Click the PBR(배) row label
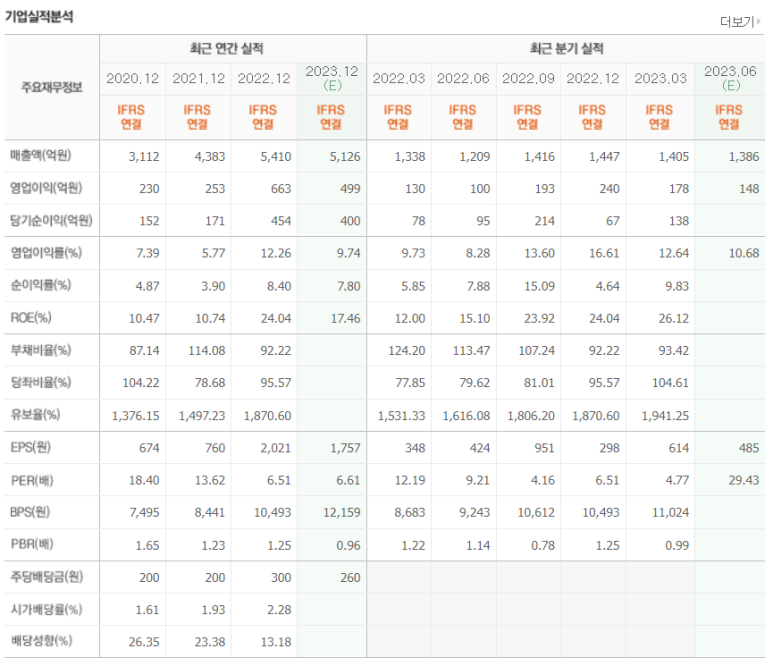The width and height of the screenshot is (773, 666). click(32, 544)
